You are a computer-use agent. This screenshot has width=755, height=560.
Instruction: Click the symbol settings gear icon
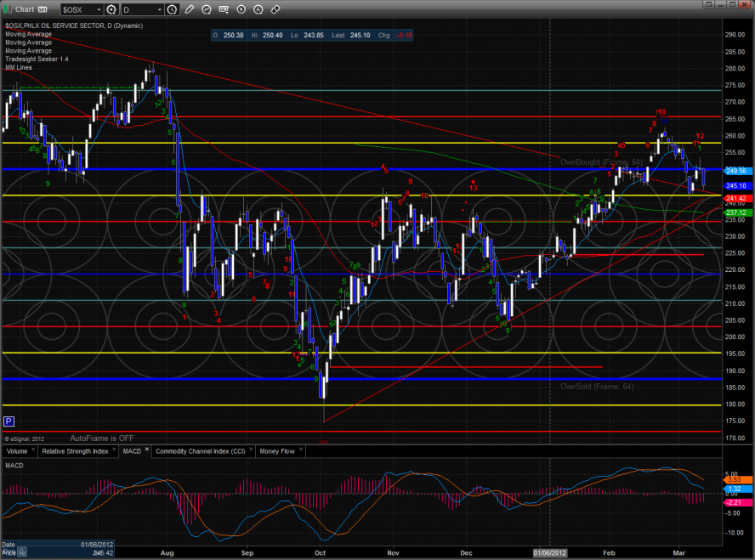click(x=112, y=9)
